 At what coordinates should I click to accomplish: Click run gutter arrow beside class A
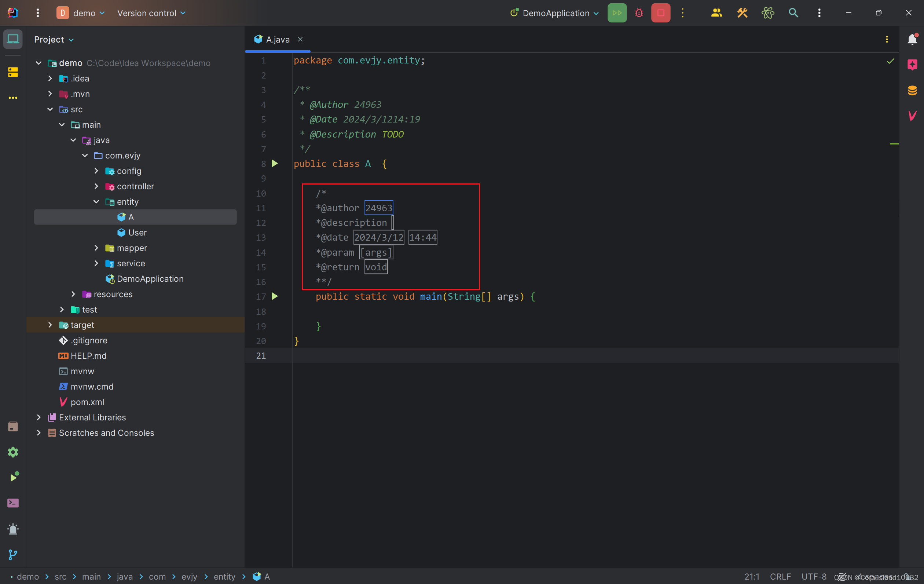click(x=275, y=164)
